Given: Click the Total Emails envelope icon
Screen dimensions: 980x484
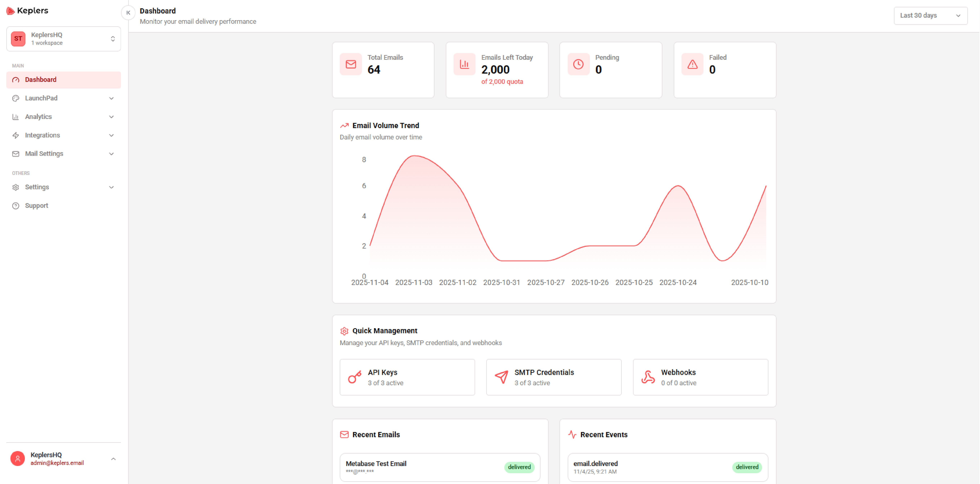Looking at the screenshot, I should (350, 64).
